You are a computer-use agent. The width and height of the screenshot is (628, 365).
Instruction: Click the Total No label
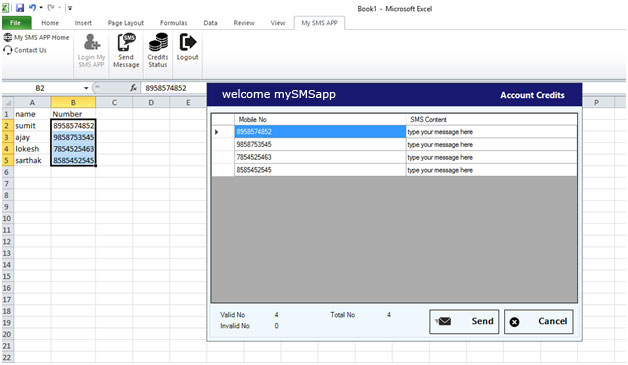point(342,315)
